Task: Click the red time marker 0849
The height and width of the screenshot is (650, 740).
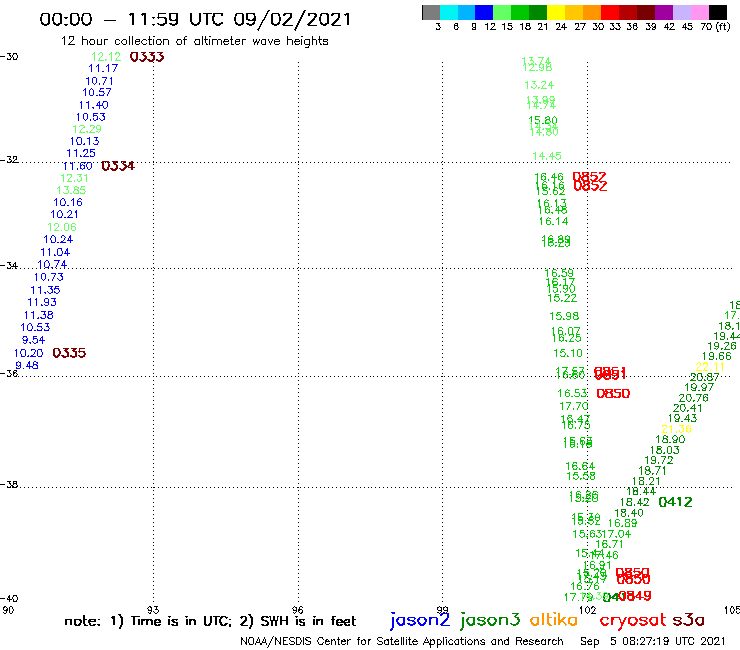Action: pos(637,596)
